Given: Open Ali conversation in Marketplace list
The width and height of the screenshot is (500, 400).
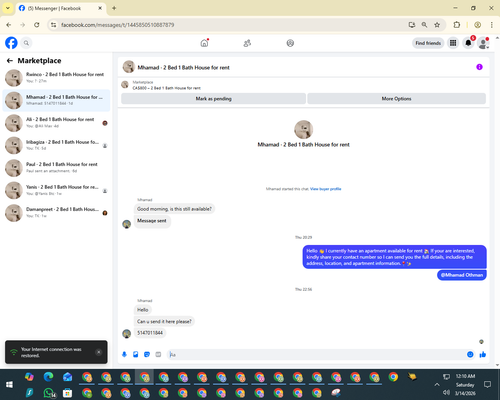Looking at the screenshot, I should click(x=56, y=123).
